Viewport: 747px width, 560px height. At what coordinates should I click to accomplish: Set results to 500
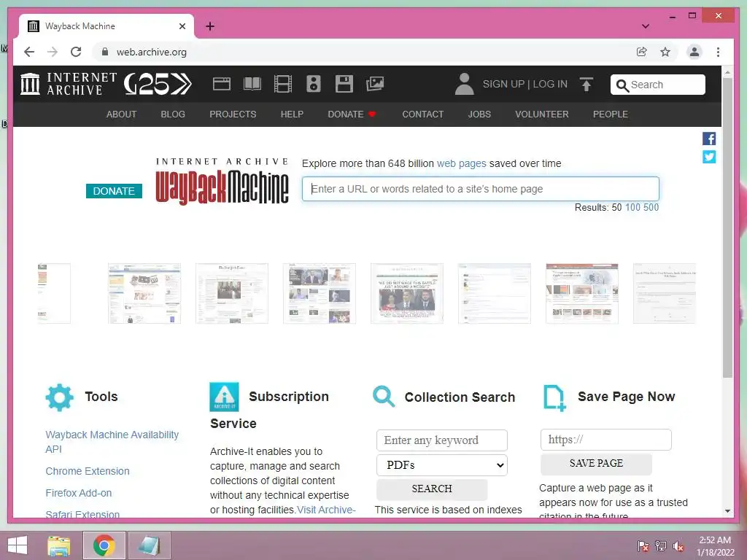tap(651, 208)
